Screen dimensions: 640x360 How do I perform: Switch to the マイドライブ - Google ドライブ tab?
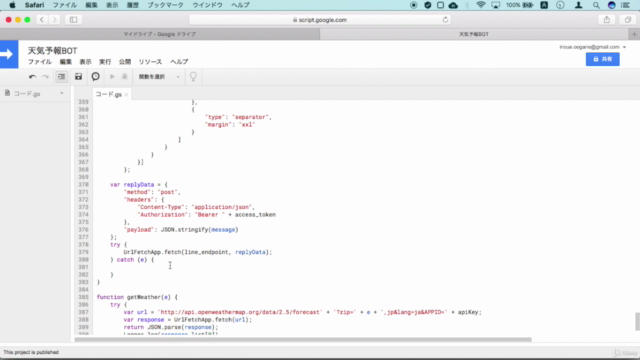(160, 34)
